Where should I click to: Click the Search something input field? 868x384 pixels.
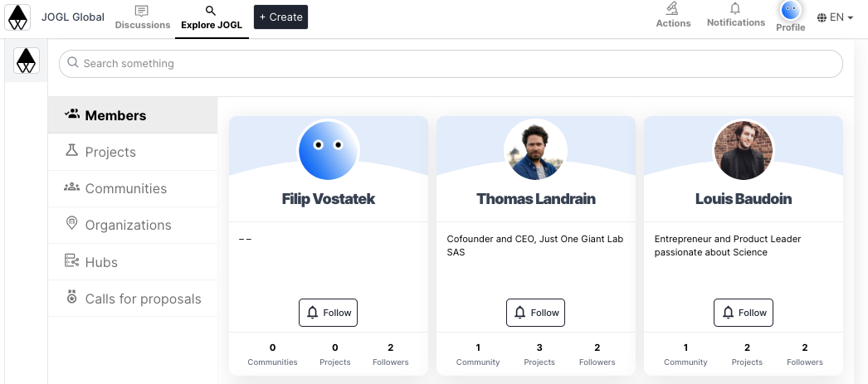[451, 64]
